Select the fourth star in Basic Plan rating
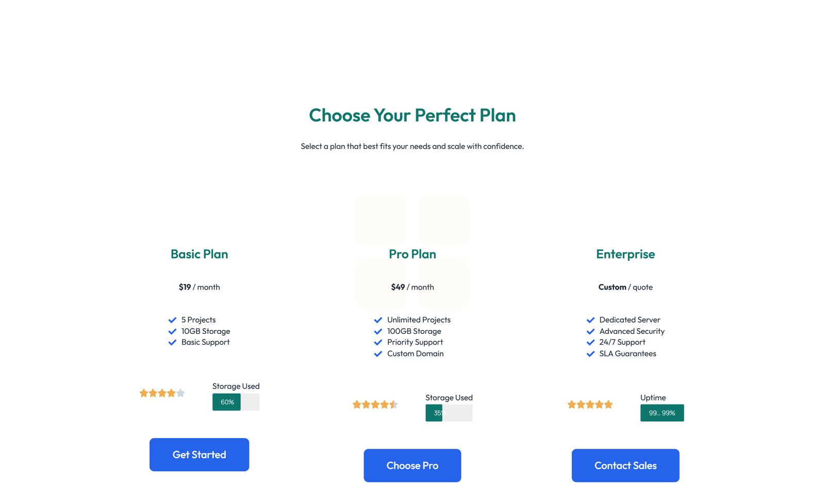825x504 pixels. point(171,393)
